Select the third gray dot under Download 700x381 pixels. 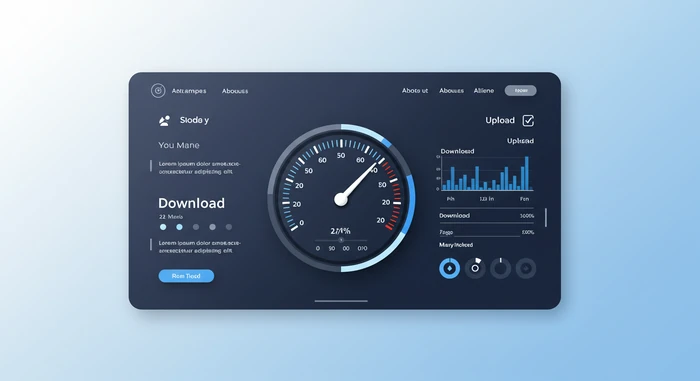tap(196, 227)
